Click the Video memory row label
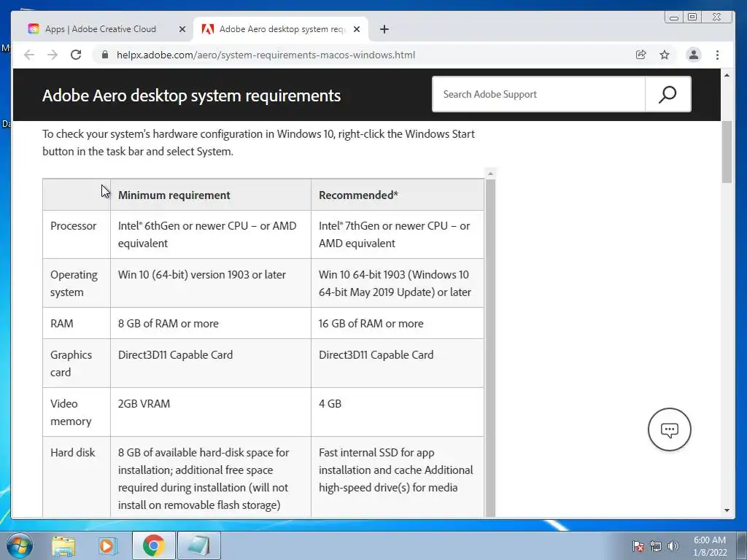Image resolution: width=747 pixels, height=560 pixels. (x=71, y=413)
